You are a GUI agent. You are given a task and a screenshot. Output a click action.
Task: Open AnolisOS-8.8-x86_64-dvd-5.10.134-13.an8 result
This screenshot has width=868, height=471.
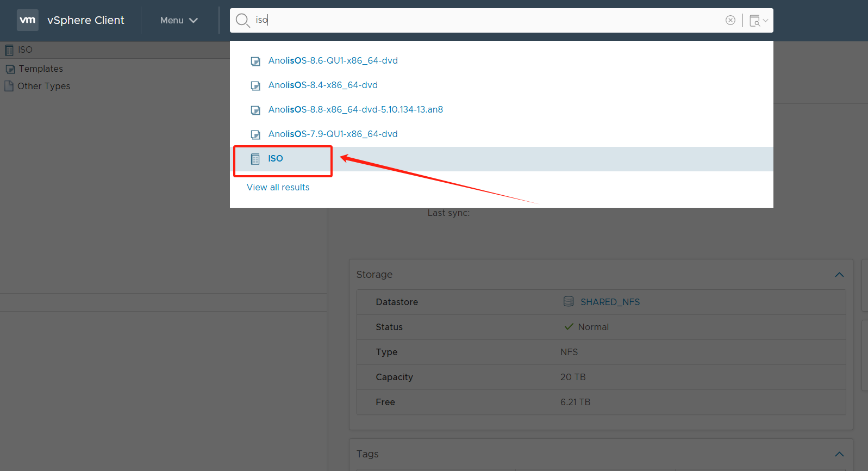355,109
